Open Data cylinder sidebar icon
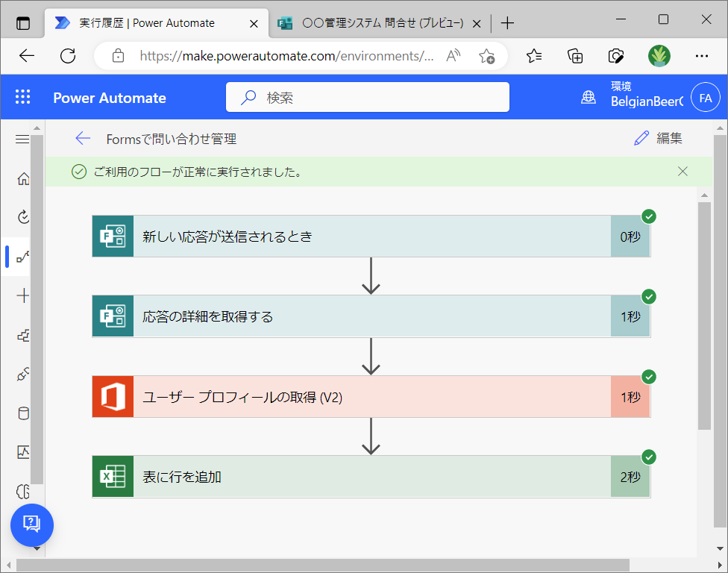728x573 pixels. [23, 413]
